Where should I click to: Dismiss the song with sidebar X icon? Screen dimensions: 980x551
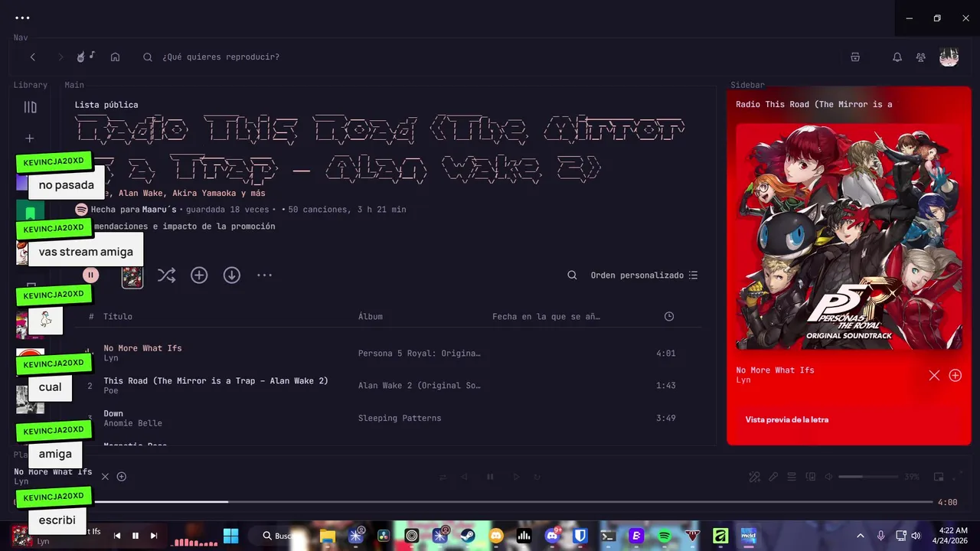(x=934, y=375)
